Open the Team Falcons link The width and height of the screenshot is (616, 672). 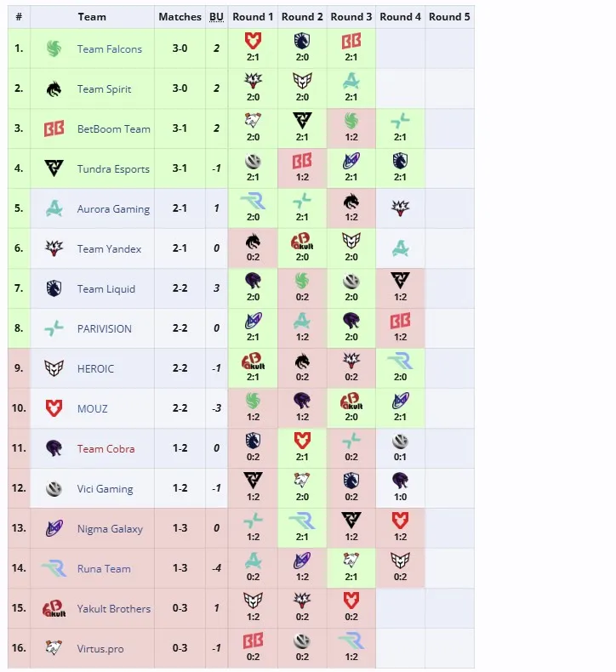click(x=109, y=49)
